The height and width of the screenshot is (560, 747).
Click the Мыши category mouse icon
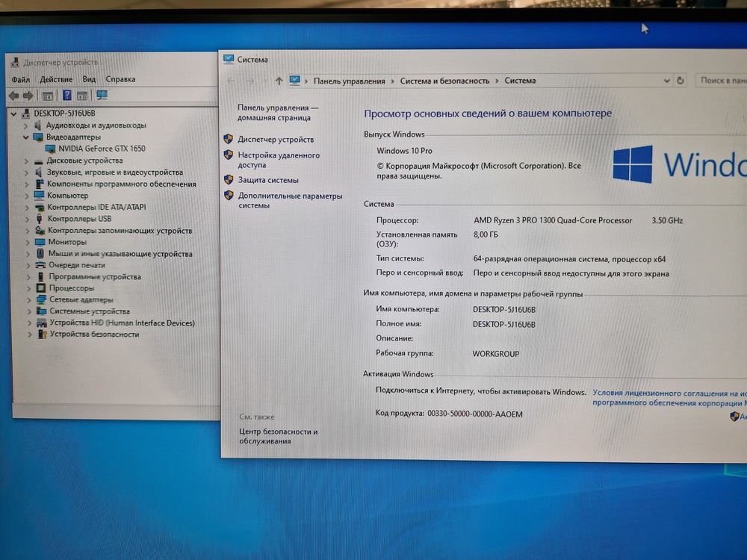coord(40,254)
